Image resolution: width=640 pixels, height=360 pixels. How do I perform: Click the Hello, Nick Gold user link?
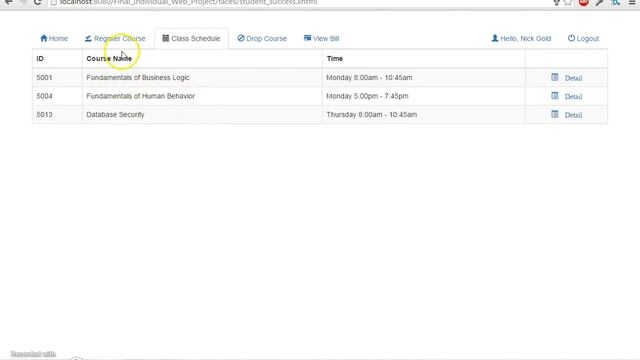coord(521,38)
